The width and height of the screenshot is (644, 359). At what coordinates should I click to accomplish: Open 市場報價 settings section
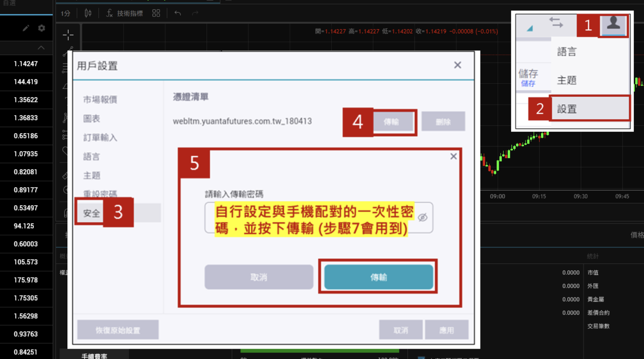100,100
